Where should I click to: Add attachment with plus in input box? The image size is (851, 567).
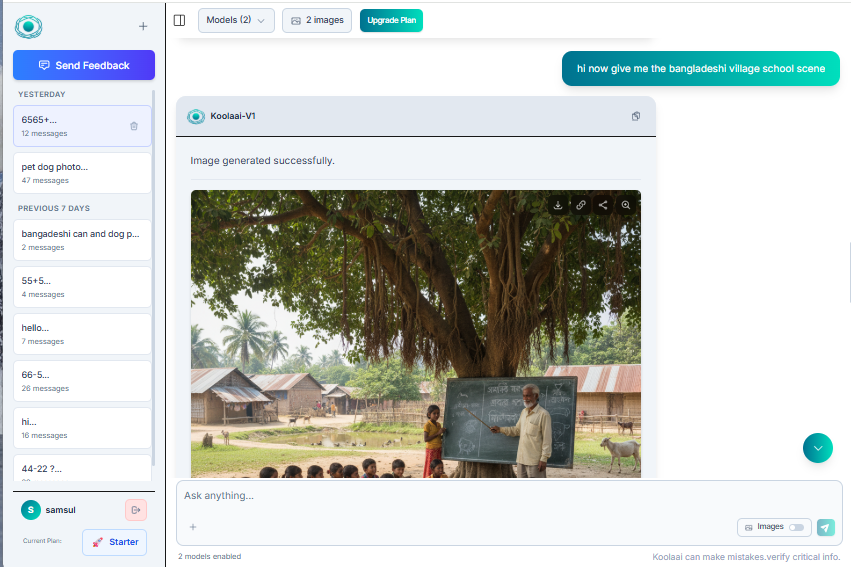[193, 527]
